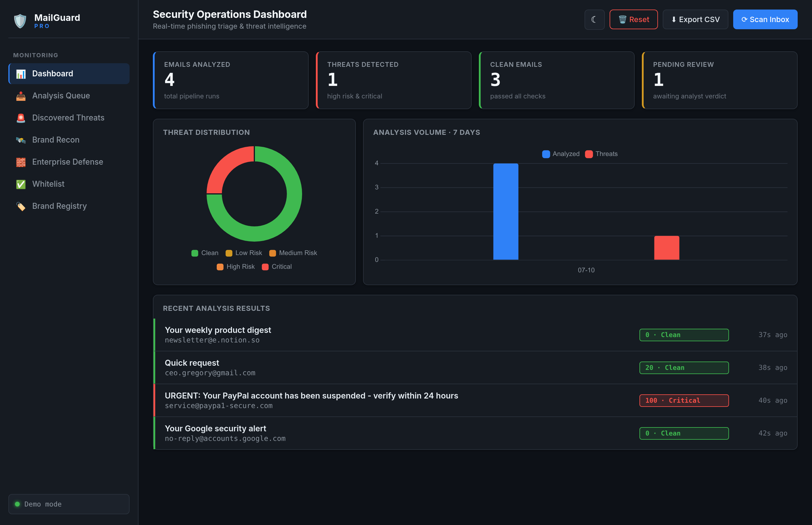
Task: Click the Whitelist green checkmark icon
Action: [x=21, y=184]
